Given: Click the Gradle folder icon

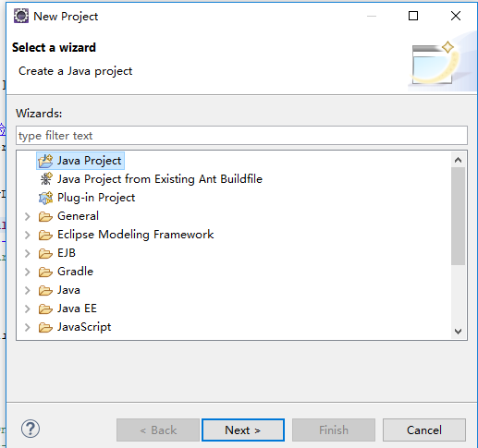Looking at the screenshot, I should click(45, 272).
